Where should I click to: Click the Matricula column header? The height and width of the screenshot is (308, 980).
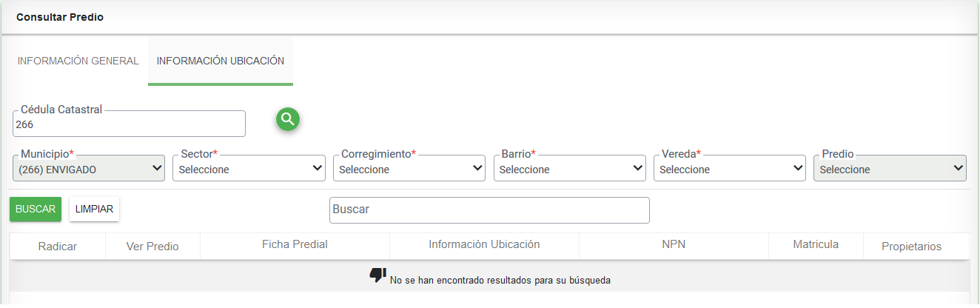[816, 244]
